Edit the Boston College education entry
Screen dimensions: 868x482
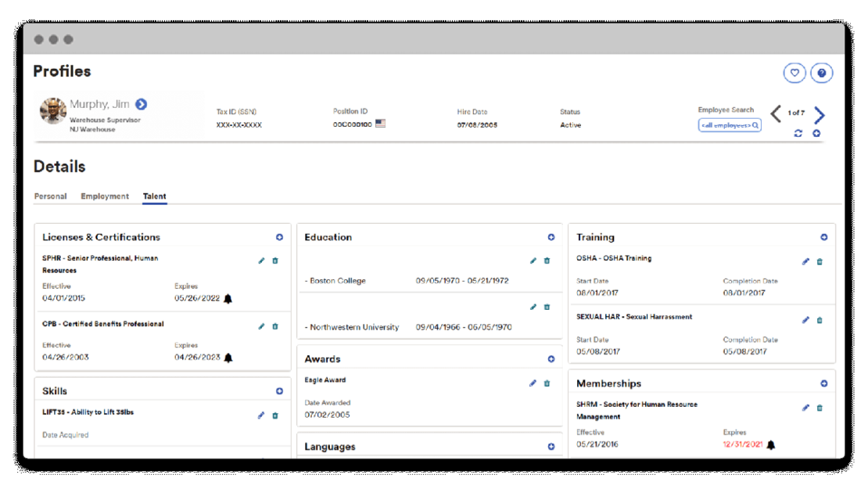point(533,261)
